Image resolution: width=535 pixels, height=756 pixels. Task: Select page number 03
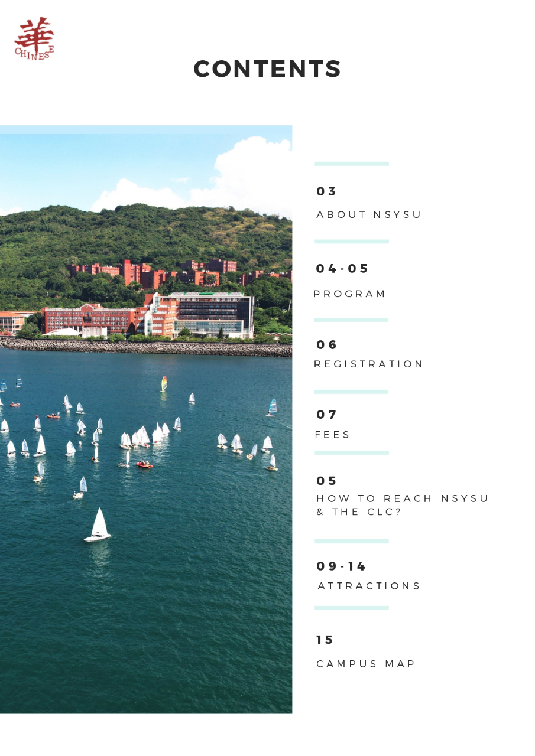click(x=326, y=191)
